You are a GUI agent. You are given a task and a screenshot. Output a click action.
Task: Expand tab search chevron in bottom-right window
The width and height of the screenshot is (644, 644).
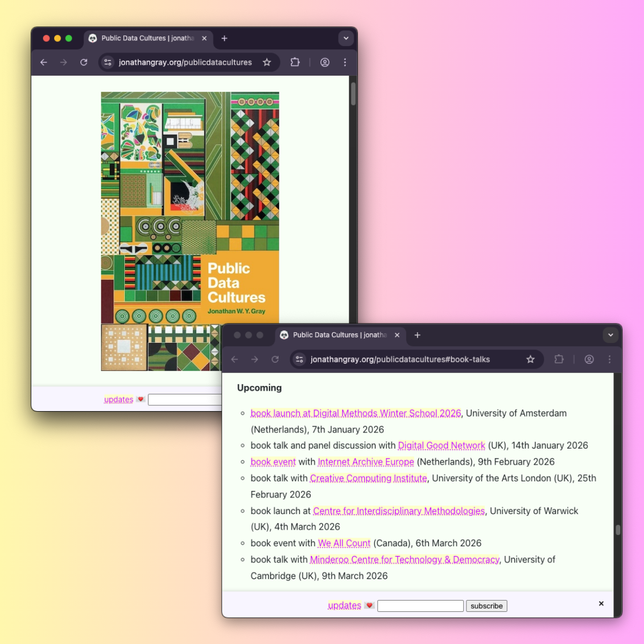point(610,335)
